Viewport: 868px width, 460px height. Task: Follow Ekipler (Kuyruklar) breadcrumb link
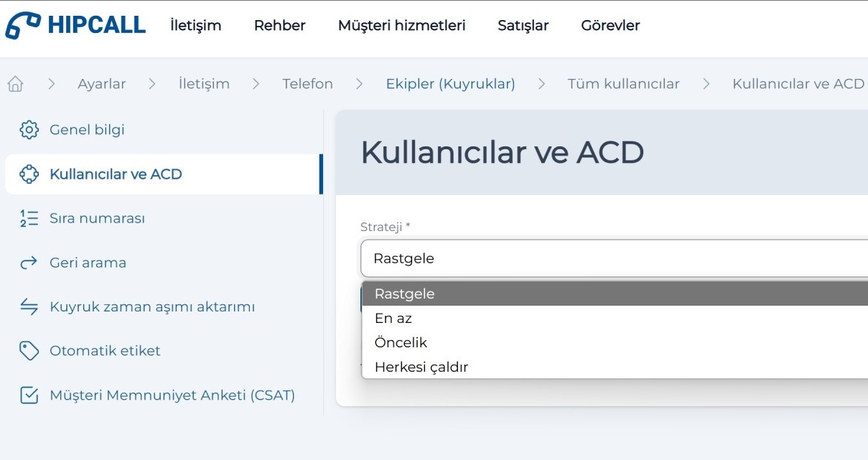pyautogui.click(x=450, y=84)
